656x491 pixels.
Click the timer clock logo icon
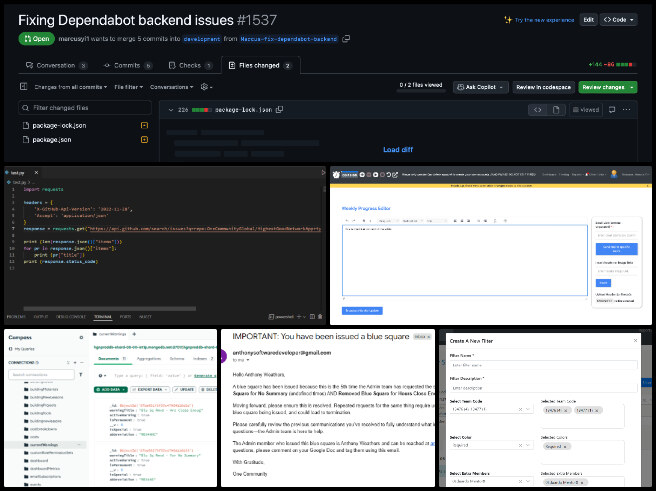[x=336, y=174]
